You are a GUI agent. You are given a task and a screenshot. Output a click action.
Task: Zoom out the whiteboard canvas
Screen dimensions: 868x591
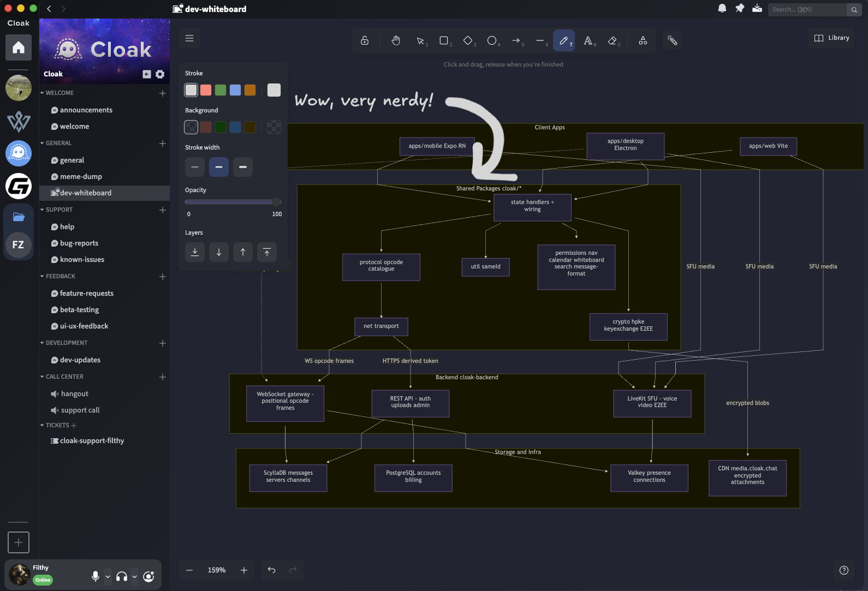tap(189, 570)
